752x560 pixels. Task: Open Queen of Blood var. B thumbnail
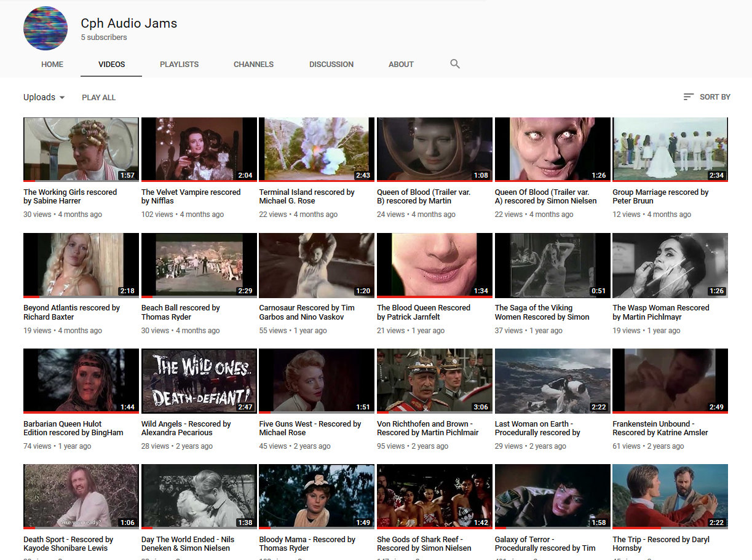(x=435, y=149)
